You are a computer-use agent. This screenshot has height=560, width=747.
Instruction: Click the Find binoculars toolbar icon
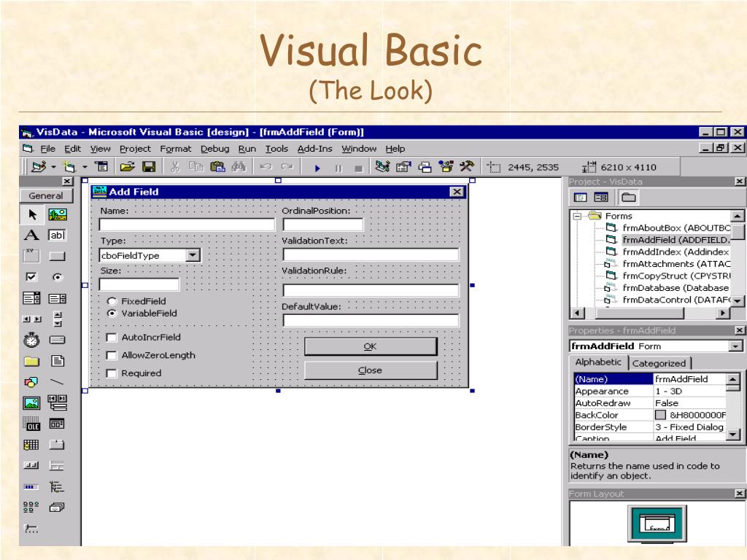click(x=239, y=167)
